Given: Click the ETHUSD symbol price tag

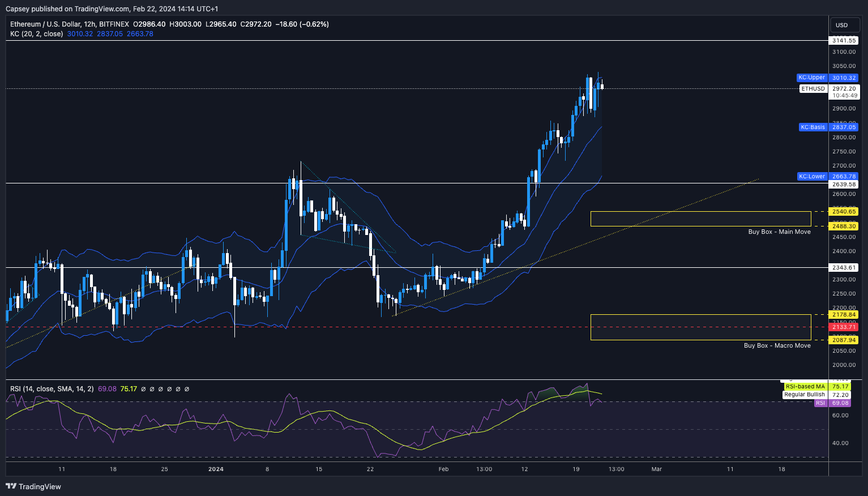Looking at the screenshot, I should [813, 89].
